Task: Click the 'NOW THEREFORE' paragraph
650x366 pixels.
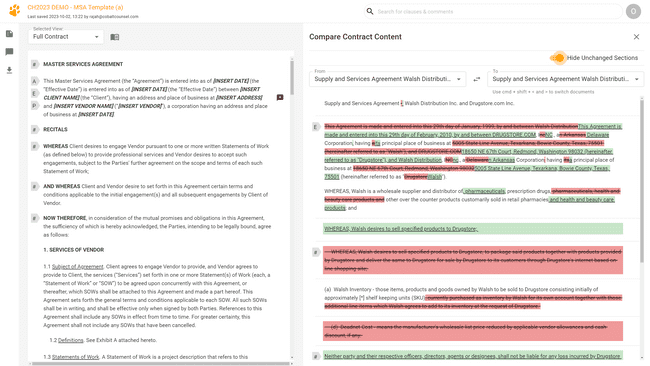Action: click(157, 226)
